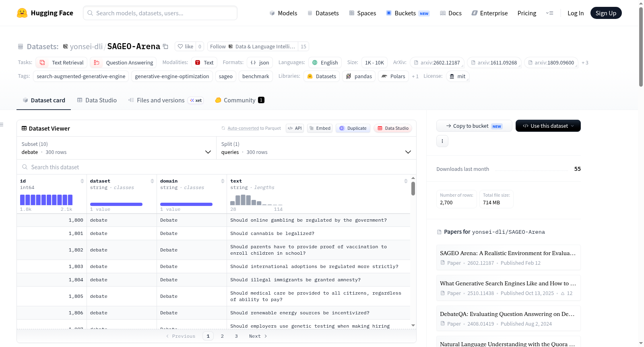Sort the domain column
This screenshot has height=347, width=644.
coord(223,181)
